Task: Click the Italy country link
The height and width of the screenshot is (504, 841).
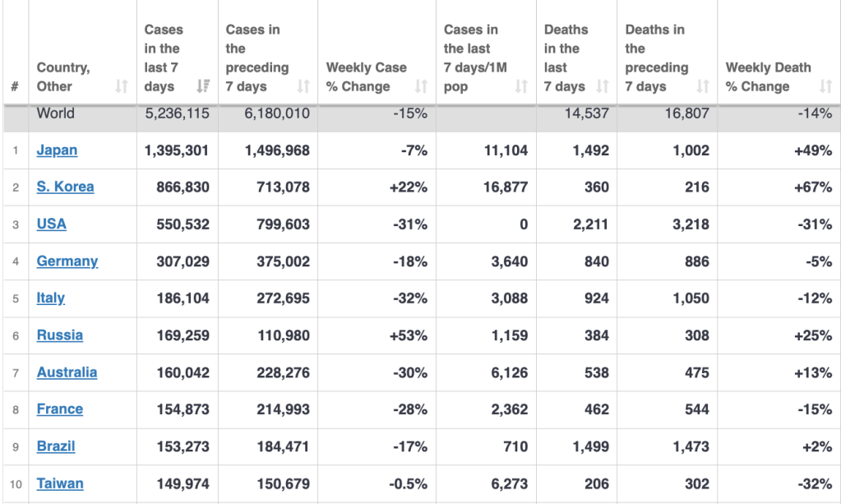Action: pos(51,298)
